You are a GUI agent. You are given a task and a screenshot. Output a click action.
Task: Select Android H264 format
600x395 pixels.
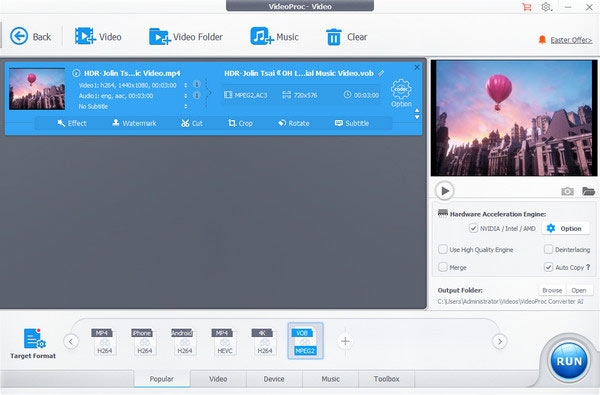(x=184, y=341)
